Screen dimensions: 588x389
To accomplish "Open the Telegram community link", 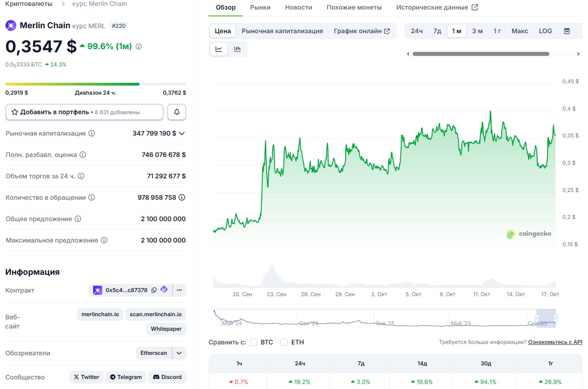I will (x=126, y=377).
